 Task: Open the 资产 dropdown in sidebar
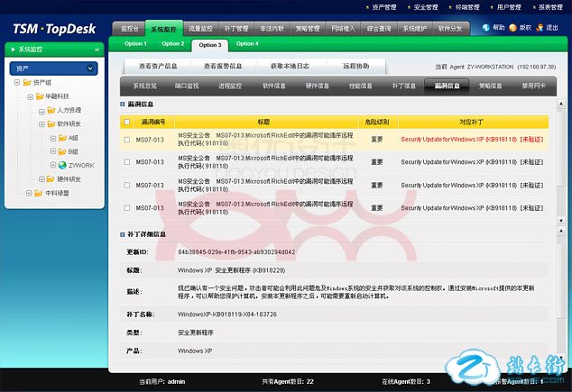[x=91, y=68]
